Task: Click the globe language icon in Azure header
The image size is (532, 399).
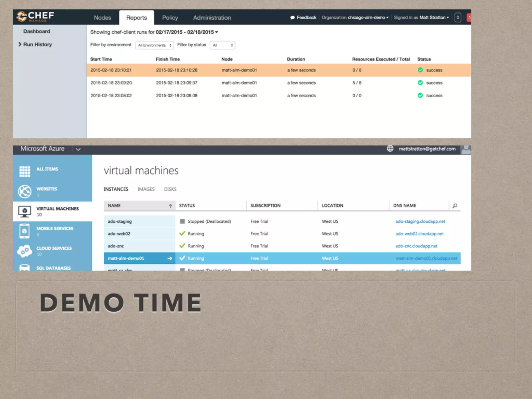Action: point(390,149)
